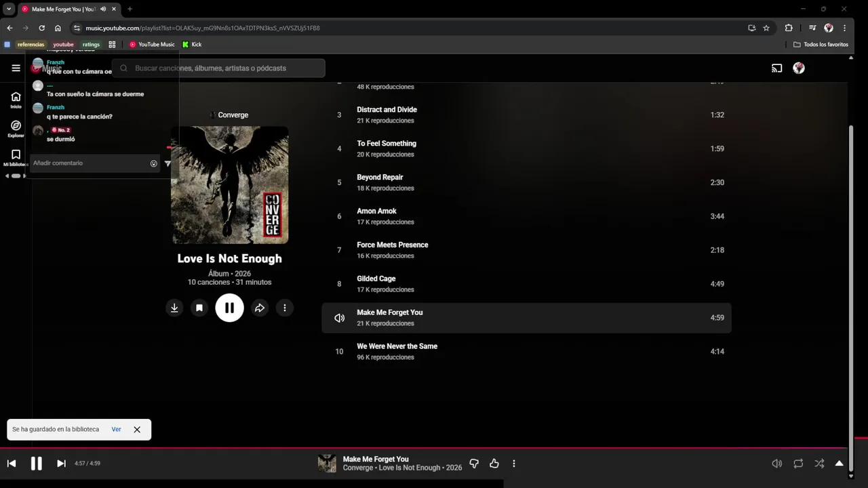Image resolution: width=868 pixels, height=488 pixels.
Task: Open the browser extensions puzzle icon
Action: point(789,28)
